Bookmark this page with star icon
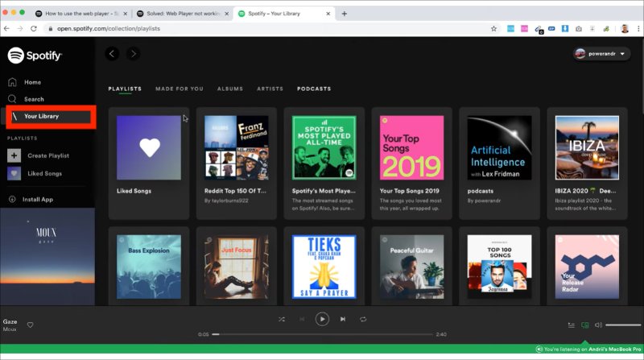The height and width of the screenshot is (360, 644). point(493,28)
